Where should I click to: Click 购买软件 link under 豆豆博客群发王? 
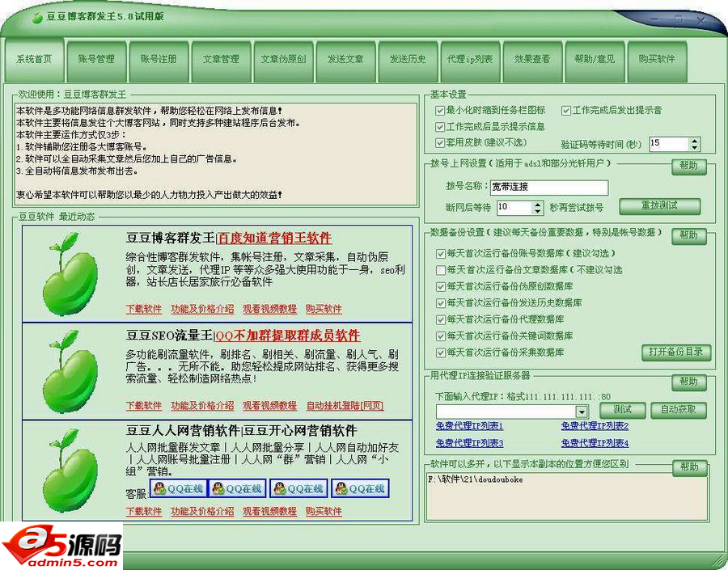[324, 309]
